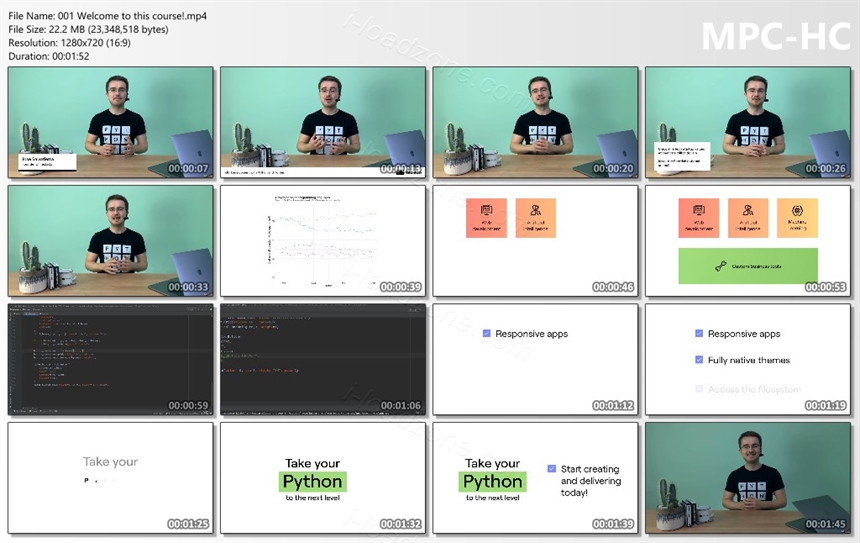Choose the green banner frame at 00:00:53
The image size is (860, 543).
[748, 241]
